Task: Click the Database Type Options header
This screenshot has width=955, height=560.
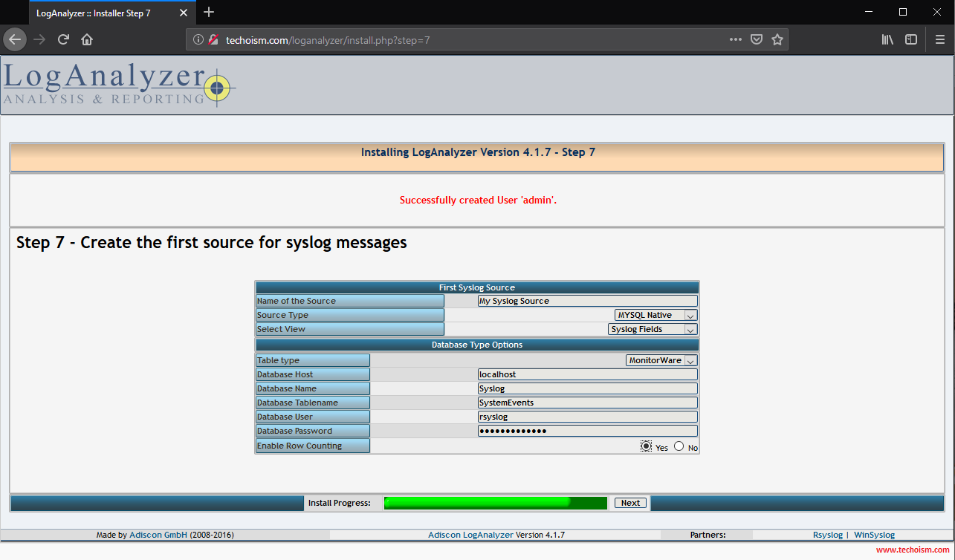Action: click(x=477, y=345)
